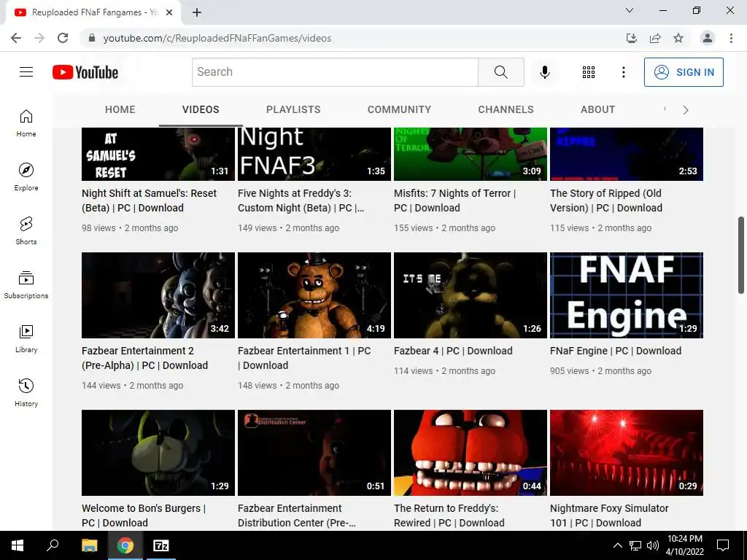Click the Welcome to Bon's Burgers thumbnail
Screen dimensions: 747x560
tap(158, 453)
